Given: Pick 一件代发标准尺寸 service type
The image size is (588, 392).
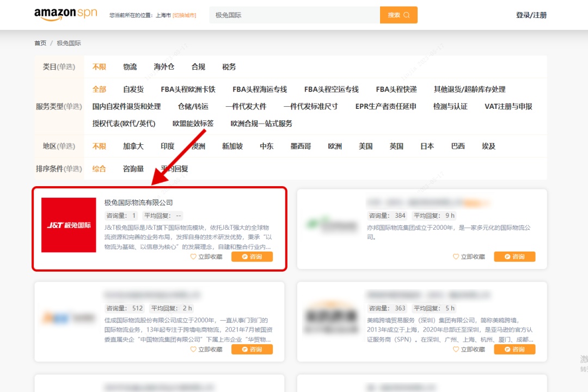Looking at the screenshot, I should point(310,107).
